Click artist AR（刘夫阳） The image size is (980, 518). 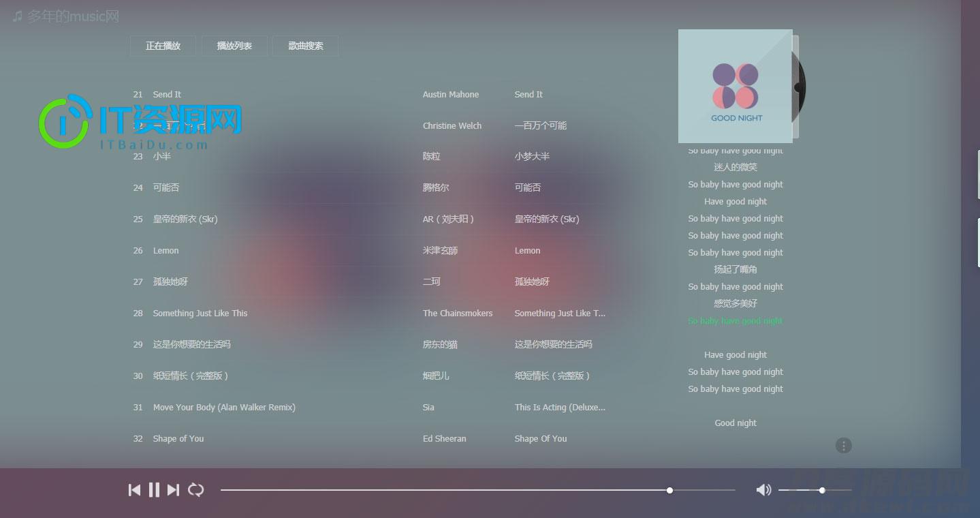click(x=448, y=219)
